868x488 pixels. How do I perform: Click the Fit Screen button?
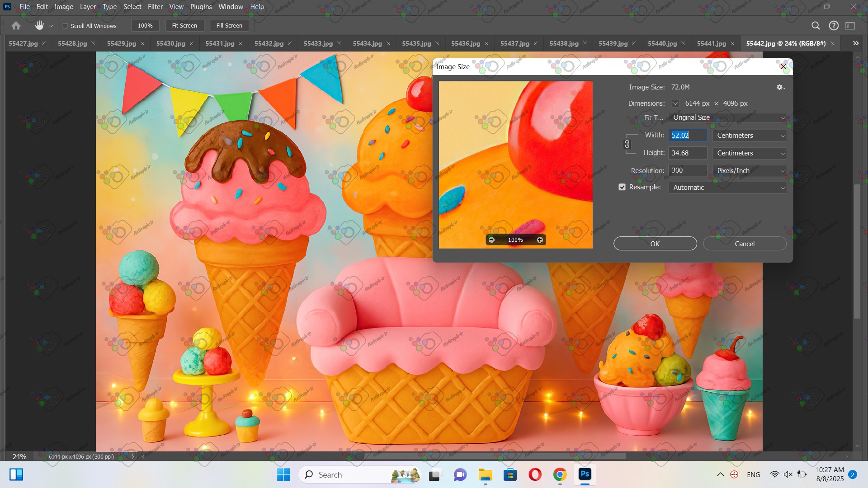click(184, 26)
